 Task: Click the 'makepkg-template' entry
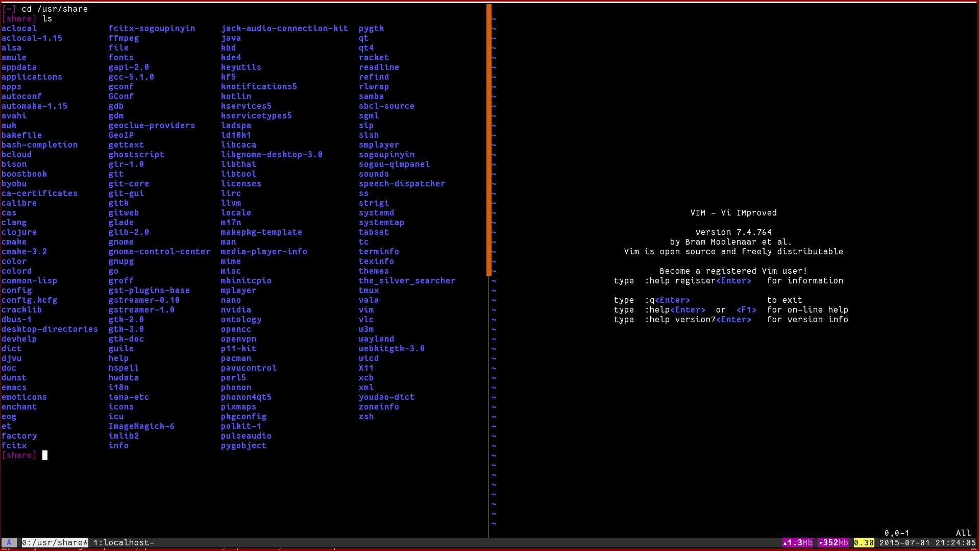261,232
